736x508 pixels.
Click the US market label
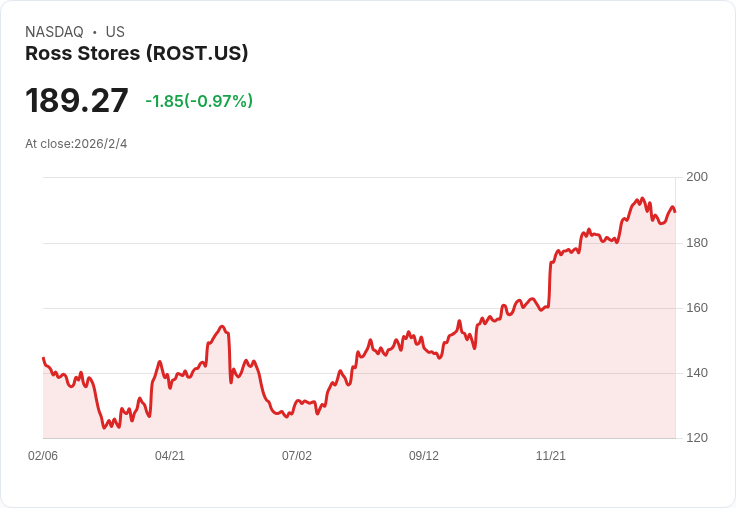[115, 32]
